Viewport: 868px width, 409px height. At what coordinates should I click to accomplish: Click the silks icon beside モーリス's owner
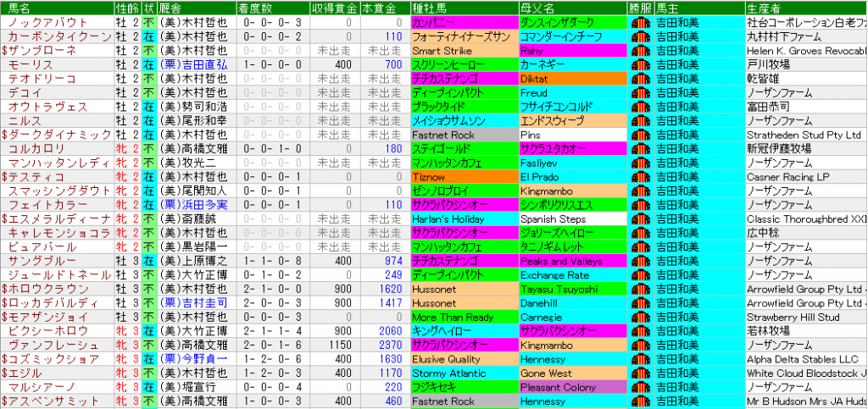pos(641,64)
